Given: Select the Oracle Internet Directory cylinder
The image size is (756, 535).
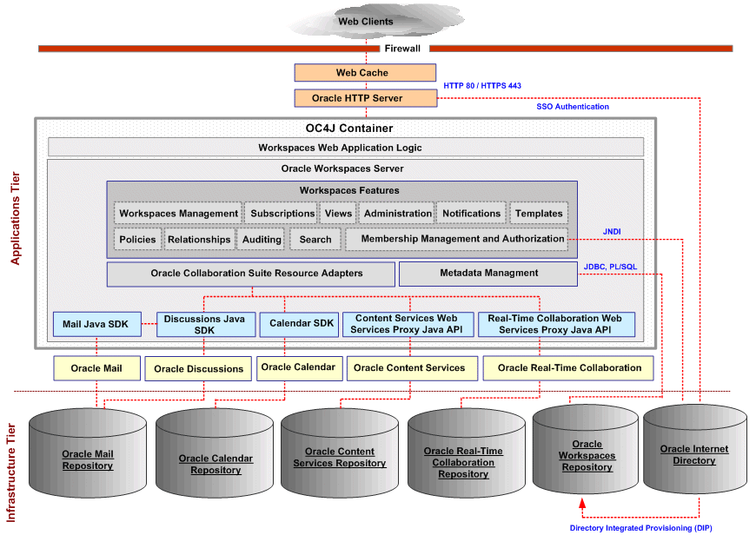Looking at the screenshot, I should pos(694,454).
